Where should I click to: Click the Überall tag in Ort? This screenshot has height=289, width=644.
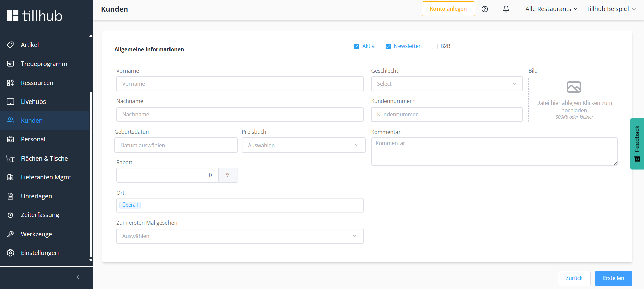click(130, 205)
